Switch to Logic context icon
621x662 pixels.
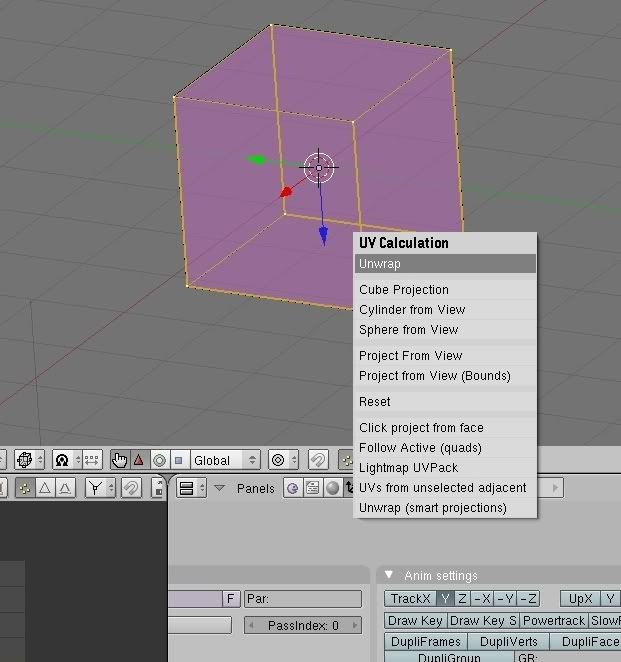tap(292, 488)
